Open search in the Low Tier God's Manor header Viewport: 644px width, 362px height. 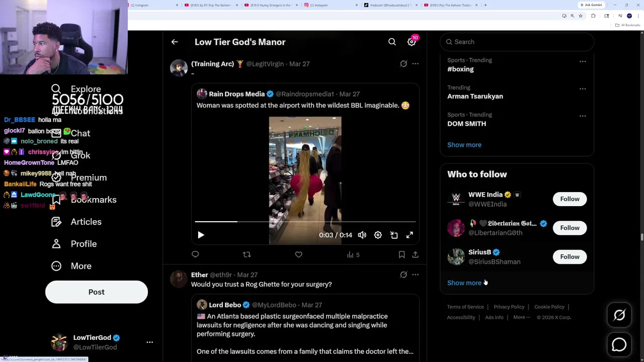coord(392,42)
